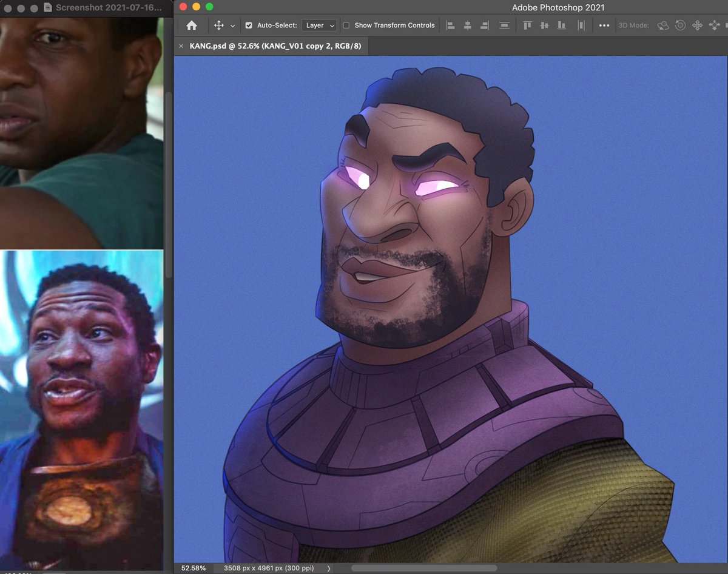The image size is (728, 574).
Task: Switch to the KANG.psd document tab
Action: coord(275,46)
